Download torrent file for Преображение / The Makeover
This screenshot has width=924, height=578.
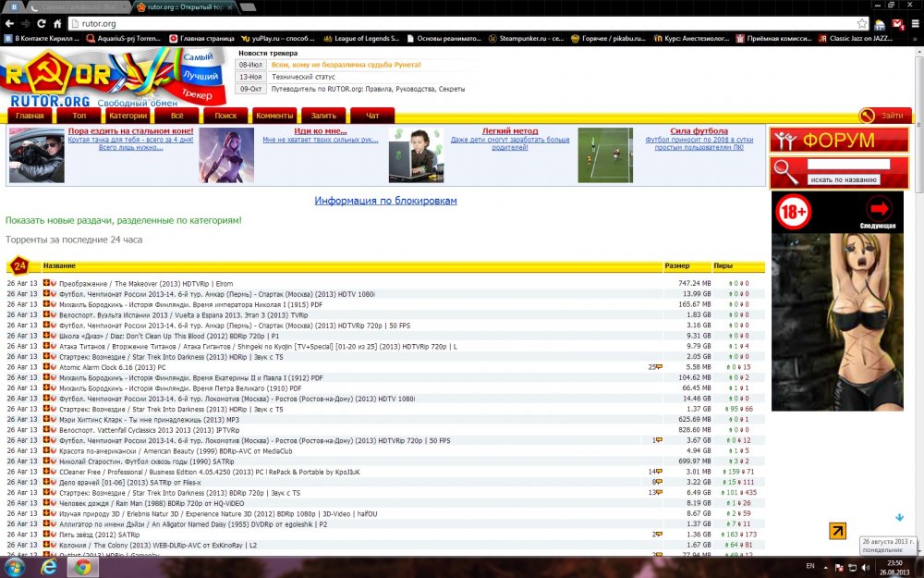pyautogui.click(x=46, y=283)
